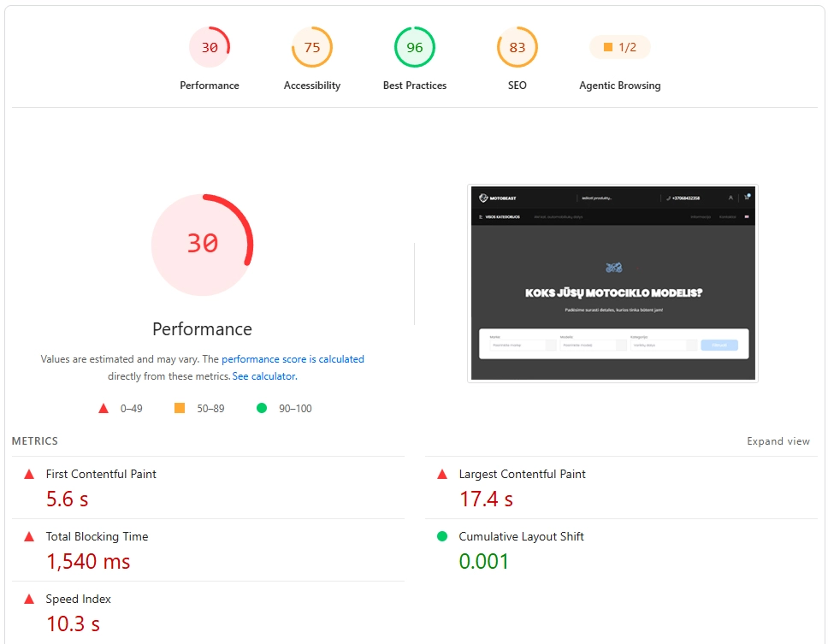Select the First Contentful Paint label

(x=101, y=474)
